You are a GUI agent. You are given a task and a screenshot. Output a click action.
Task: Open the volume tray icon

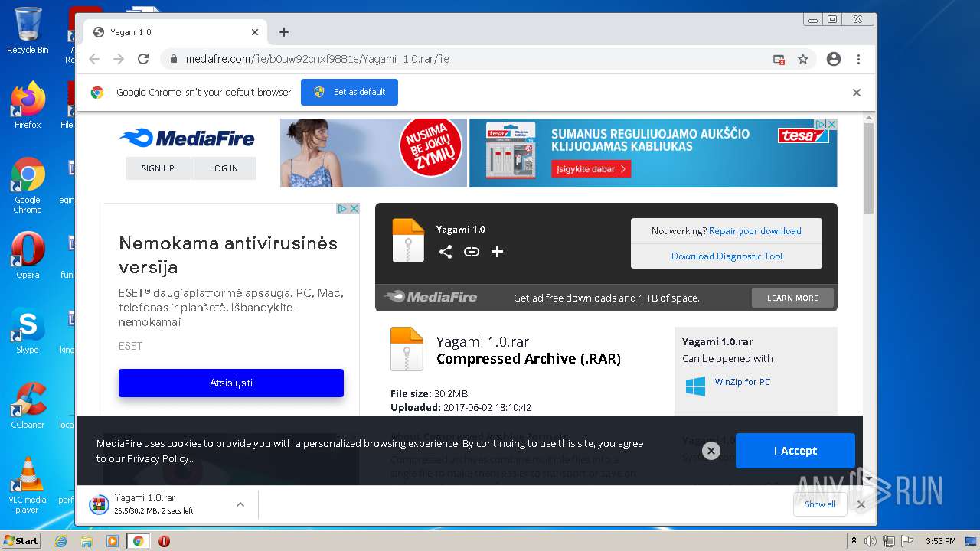871,541
